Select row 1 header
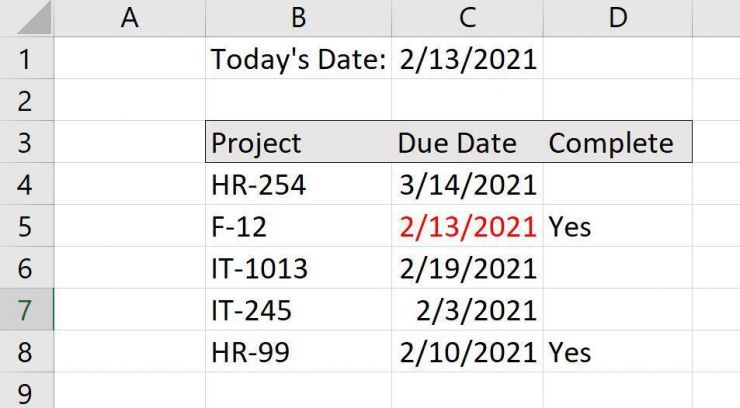The width and height of the screenshot is (740, 408). point(26,59)
